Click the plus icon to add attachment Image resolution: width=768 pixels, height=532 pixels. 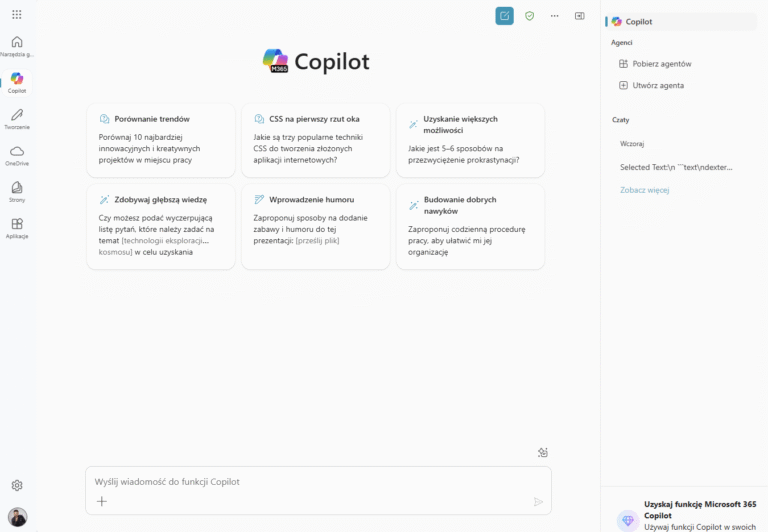point(101,501)
